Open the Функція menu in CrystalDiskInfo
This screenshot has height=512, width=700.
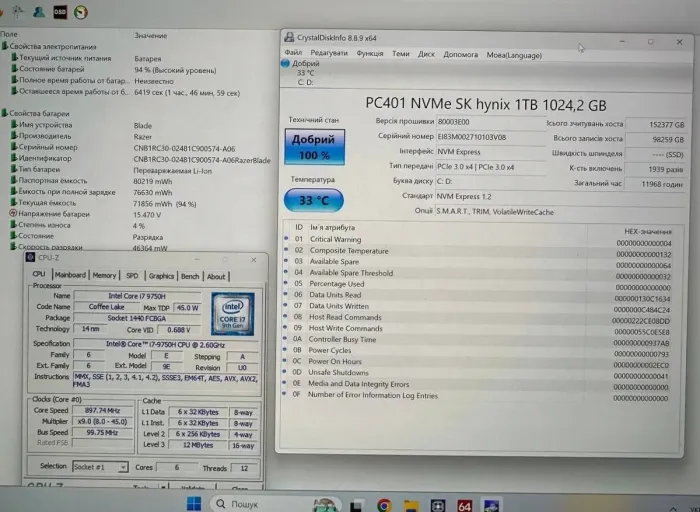tap(369, 53)
